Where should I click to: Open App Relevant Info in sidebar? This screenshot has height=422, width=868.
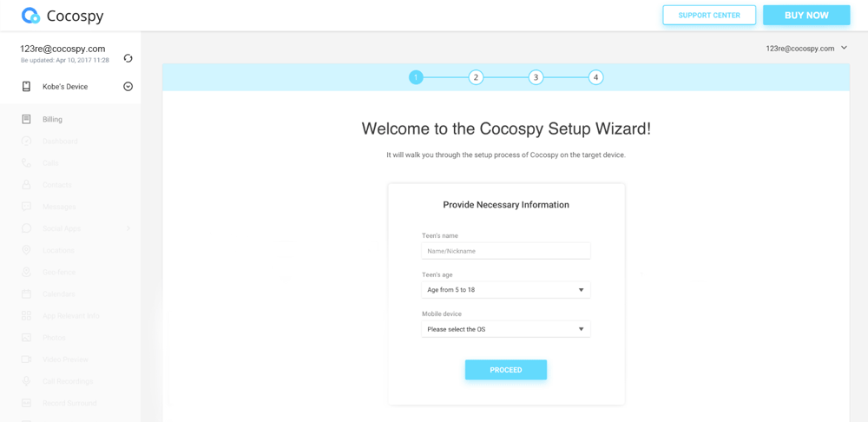pyautogui.click(x=70, y=316)
